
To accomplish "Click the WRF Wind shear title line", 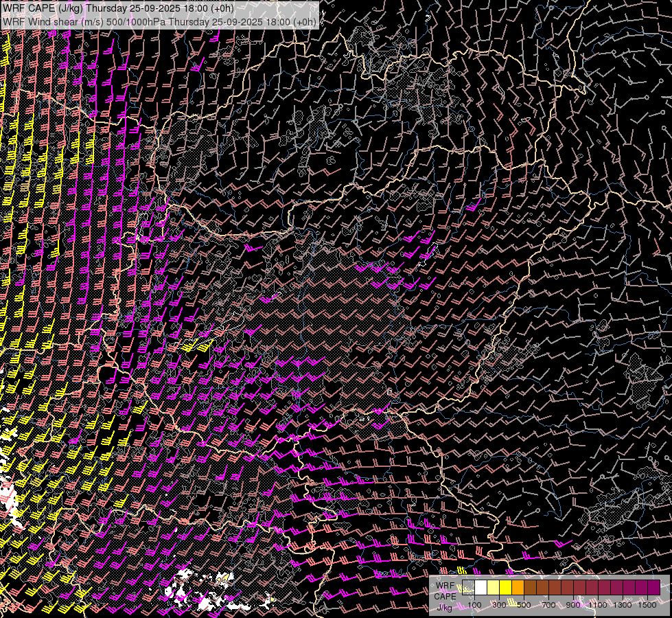I will pyautogui.click(x=159, y=21).
